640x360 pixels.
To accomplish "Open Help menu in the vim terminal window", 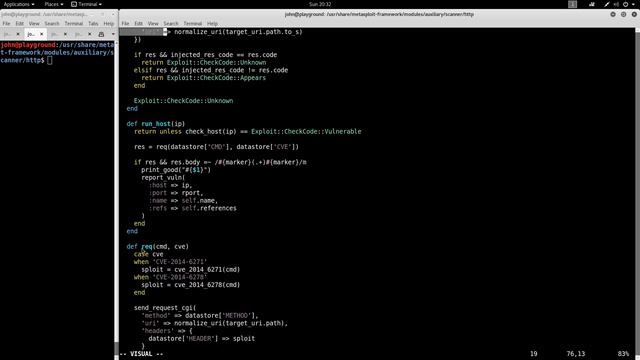I will [212, 24].
